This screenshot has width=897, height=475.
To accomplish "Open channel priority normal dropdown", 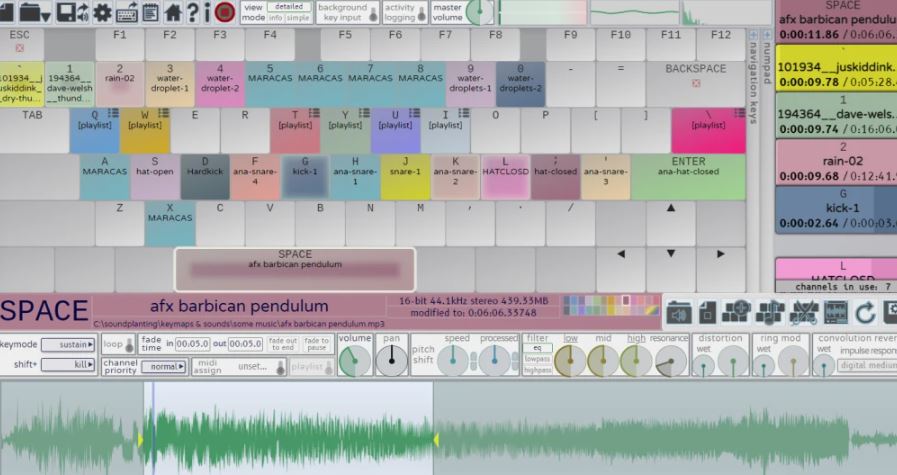I will click(x=164, y=366).
